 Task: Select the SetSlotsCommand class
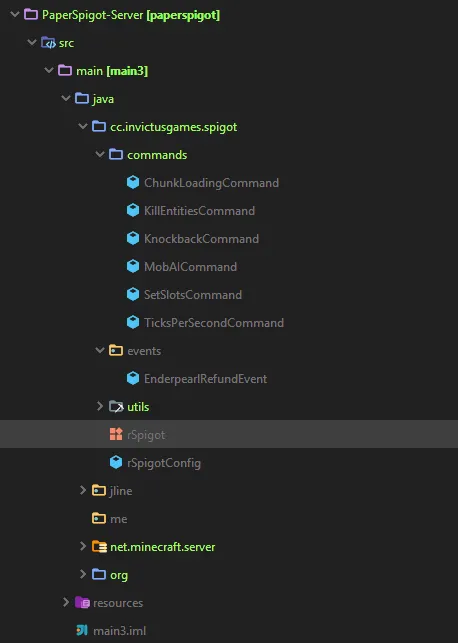[x=193, y=294]
